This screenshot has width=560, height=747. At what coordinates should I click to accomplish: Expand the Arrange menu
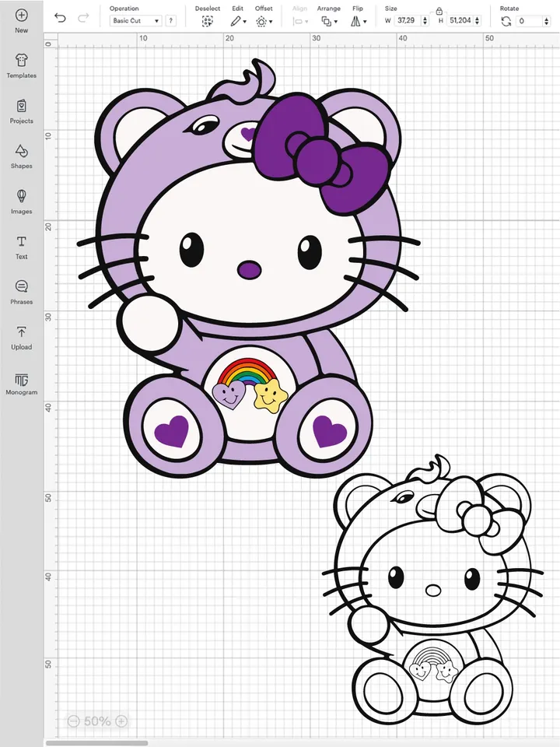328,22
